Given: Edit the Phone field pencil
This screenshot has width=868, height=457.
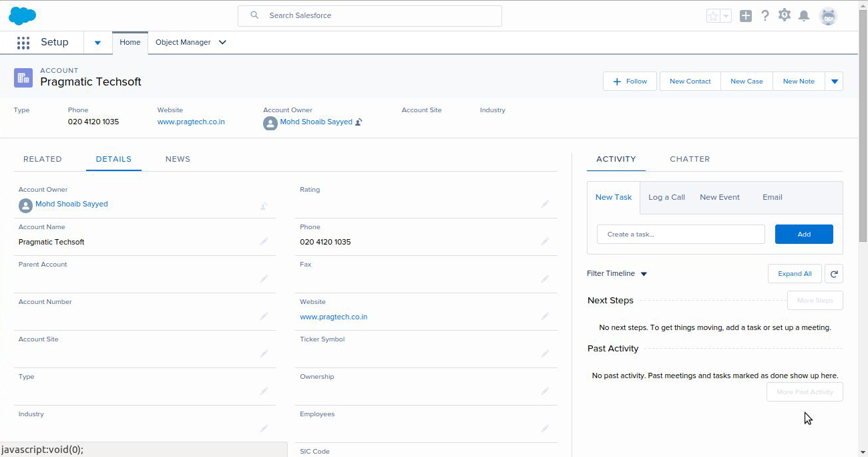Looking at the screenshot, I should tap(546, 241).
